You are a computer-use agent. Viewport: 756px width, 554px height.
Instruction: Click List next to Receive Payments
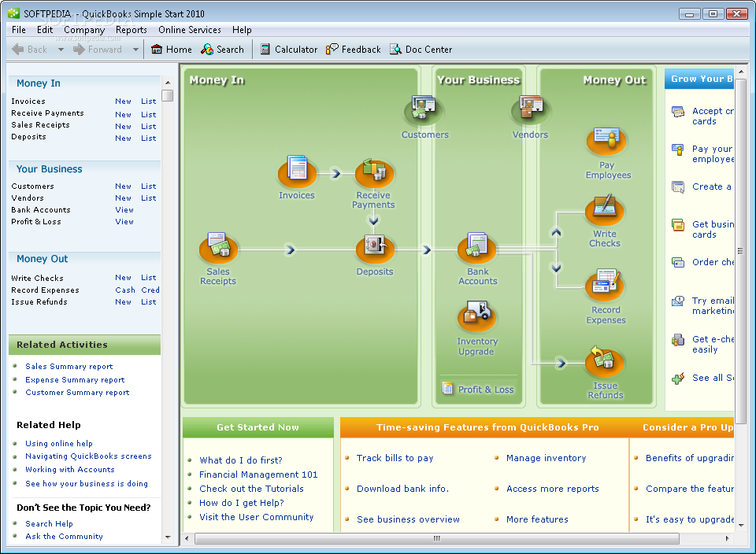149,115
